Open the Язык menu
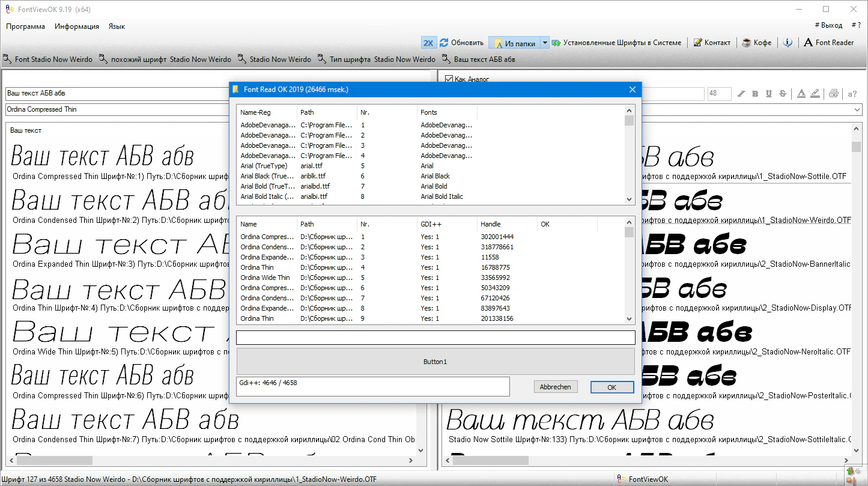Viewport: 868px width, 486px height. click(x=117, y=26)
